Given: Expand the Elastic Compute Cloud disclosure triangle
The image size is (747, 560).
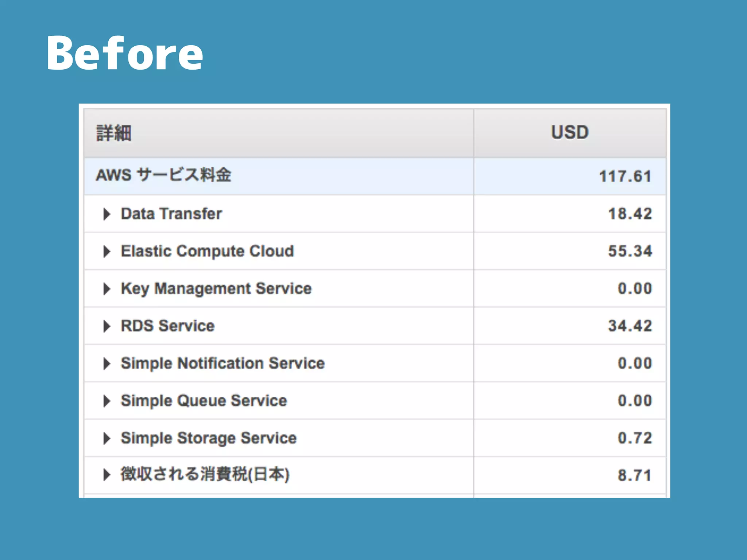Looking at the screenshot, I should pyautogui.click(x=107, y=252).
